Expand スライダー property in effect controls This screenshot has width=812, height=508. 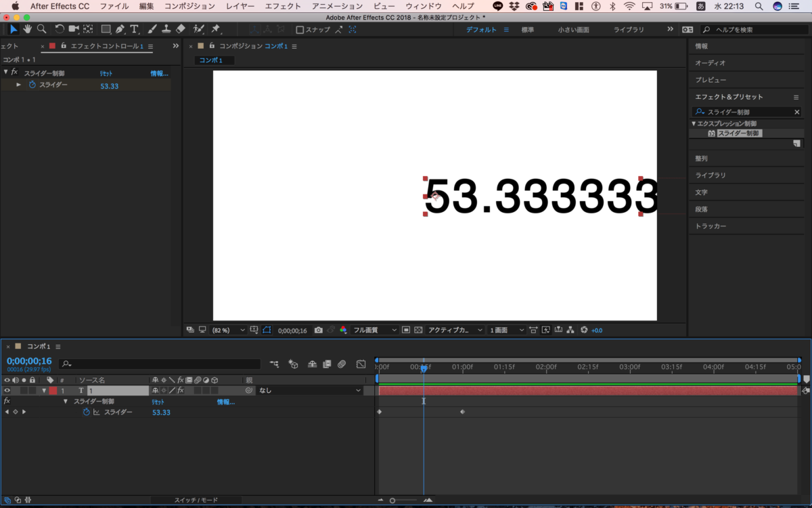coord(19,85)
